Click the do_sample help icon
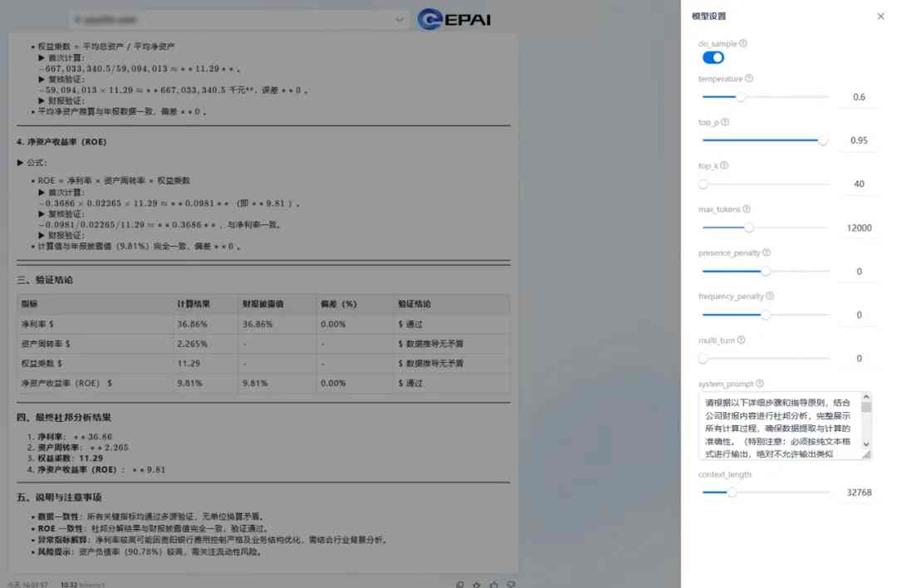The image size is (897, 588). (743, 43)
